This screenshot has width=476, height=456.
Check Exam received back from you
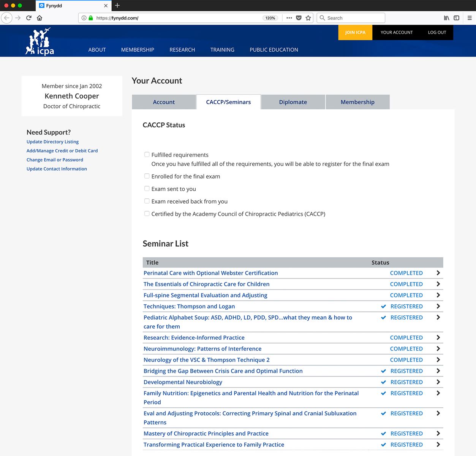tap(147, 201)
